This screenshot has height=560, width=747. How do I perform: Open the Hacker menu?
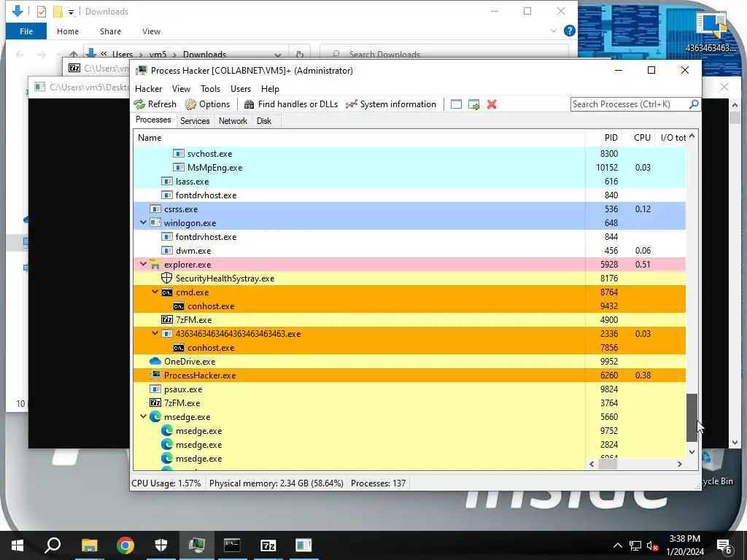pos(149,89)
